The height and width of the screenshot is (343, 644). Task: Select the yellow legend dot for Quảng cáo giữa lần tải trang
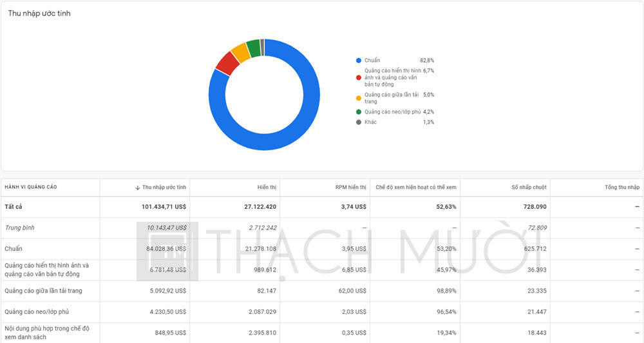click(358, 98)
